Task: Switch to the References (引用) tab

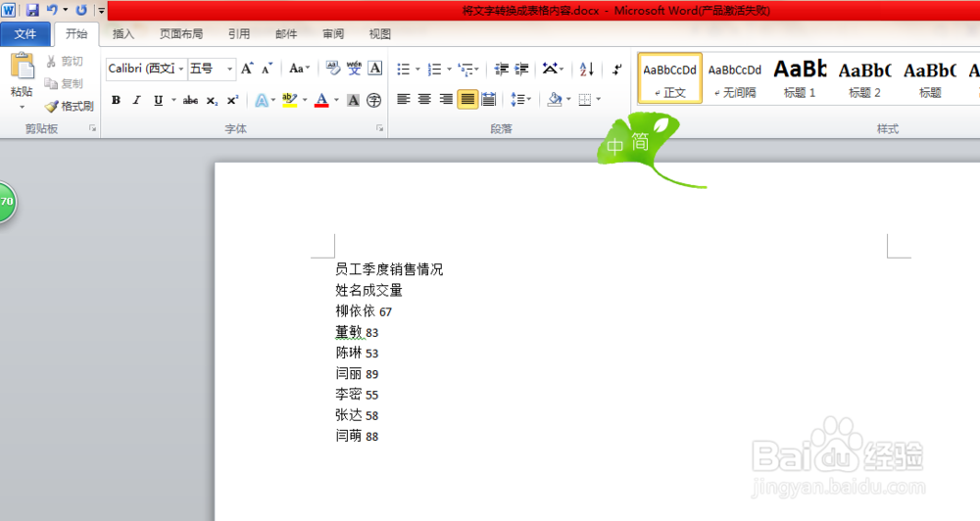Action: (x=239, y=33)
